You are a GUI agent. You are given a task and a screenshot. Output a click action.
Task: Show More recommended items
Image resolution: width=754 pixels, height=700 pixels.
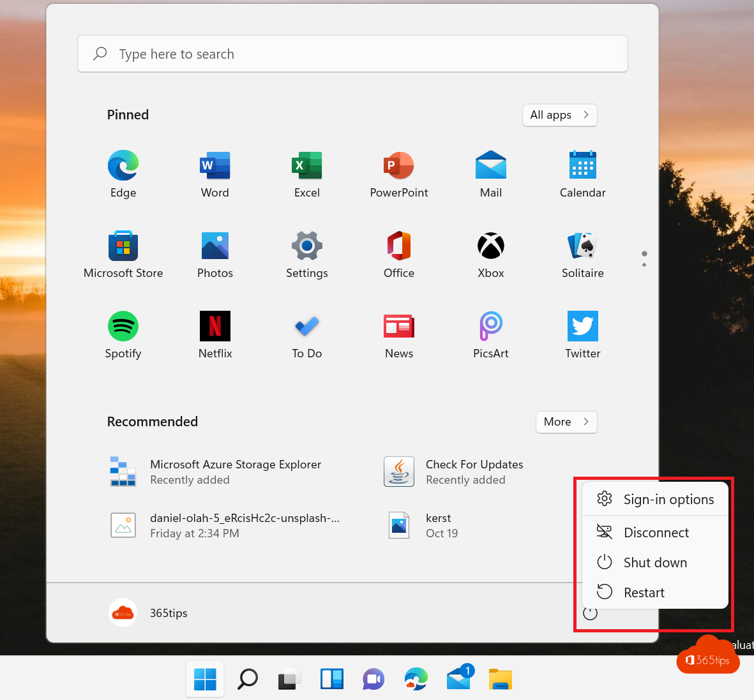(x=566, y=422)
